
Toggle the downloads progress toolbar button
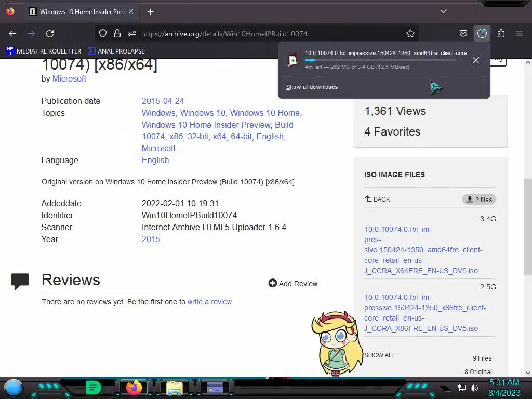click(x=482, y=33)
